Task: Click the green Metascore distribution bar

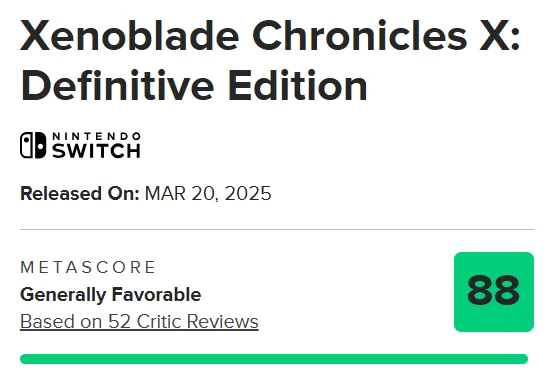Action: coord(274,359)
